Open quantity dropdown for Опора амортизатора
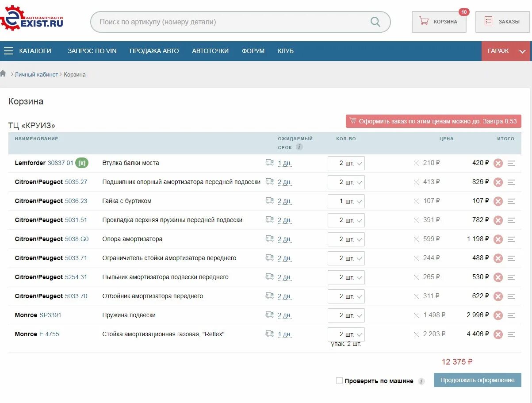Image resolution: width=532 pixels, height=403 pixels. 346,239
